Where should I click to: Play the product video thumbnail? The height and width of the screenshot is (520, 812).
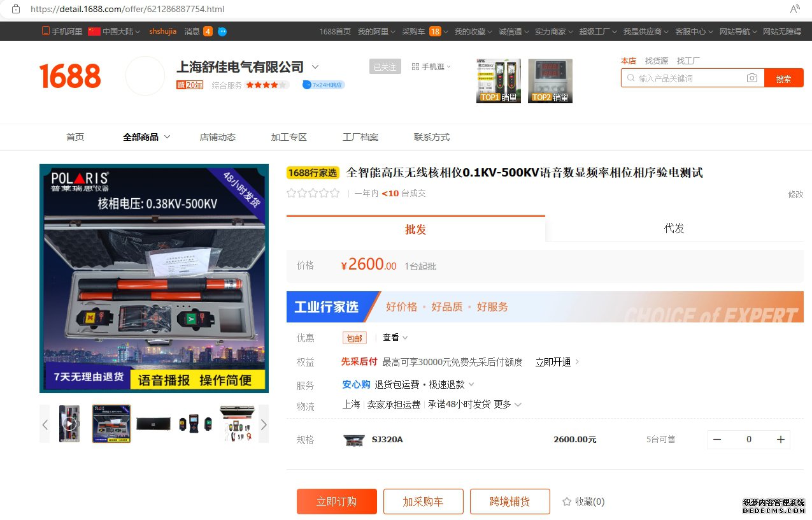point(69,423)
